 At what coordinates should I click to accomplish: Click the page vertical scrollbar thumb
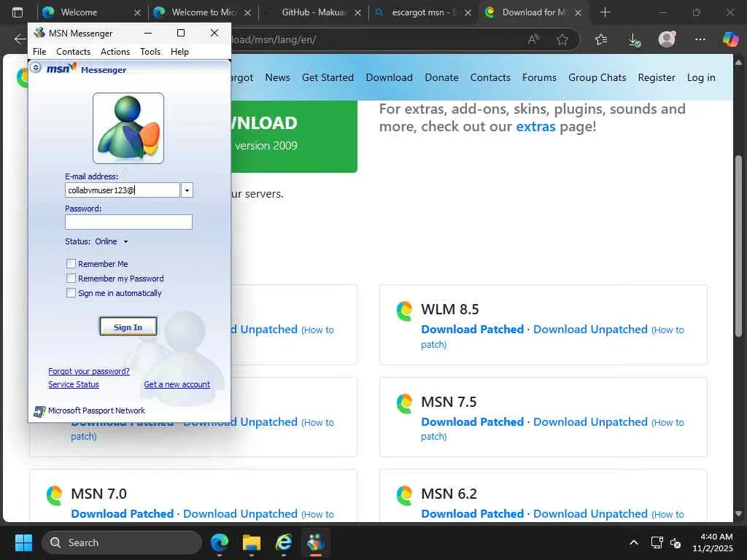click(738, 246)
